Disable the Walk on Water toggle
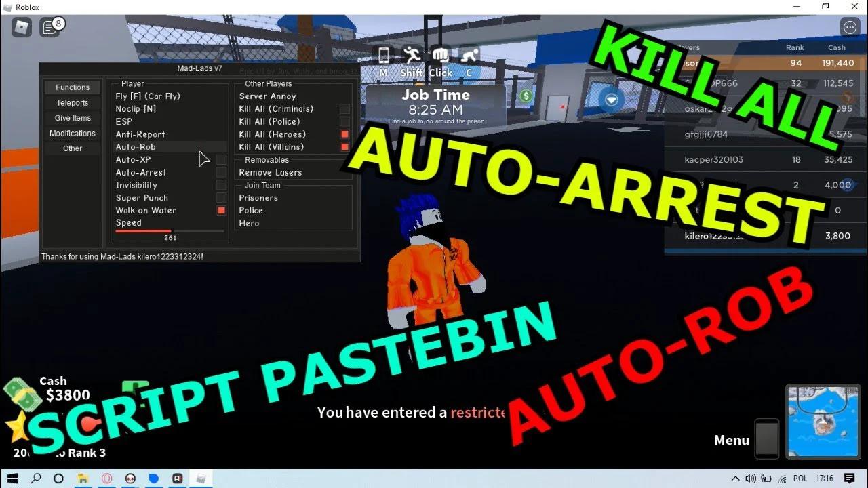The height and width of the screenshot is (488, 868). [x=221, y=210]
